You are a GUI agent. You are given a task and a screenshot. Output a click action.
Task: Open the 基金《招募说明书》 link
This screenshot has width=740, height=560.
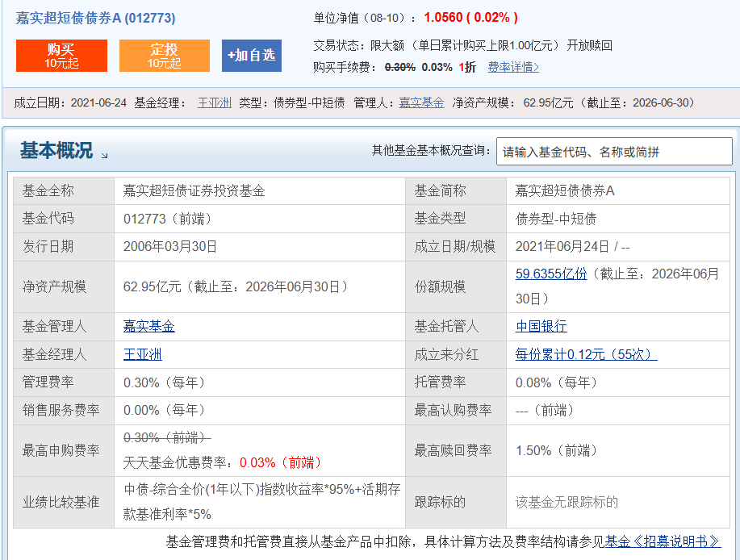click(x=663, y=541)
